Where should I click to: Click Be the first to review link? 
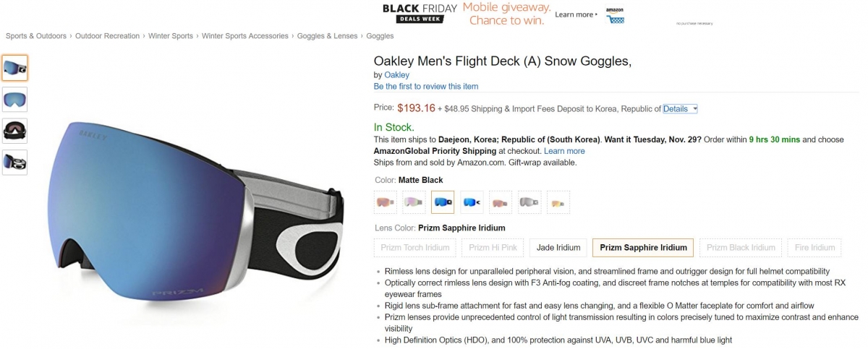pos(426,86)
